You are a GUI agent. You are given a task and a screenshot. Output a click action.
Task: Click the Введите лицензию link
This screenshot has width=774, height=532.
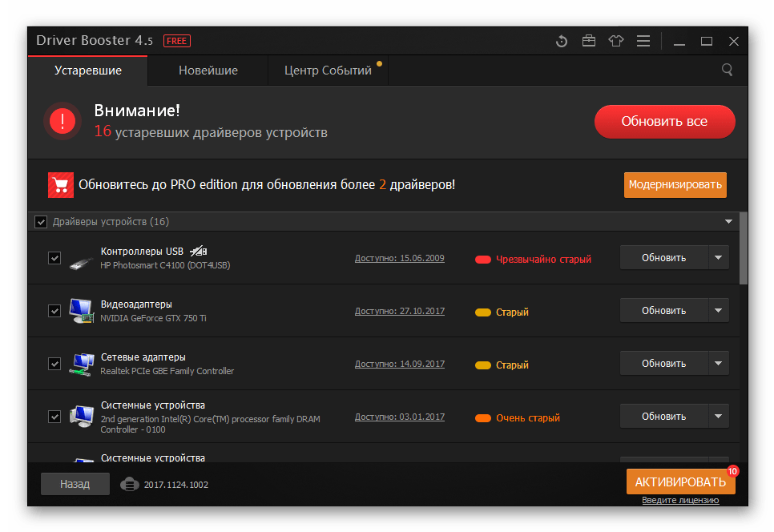(680, 501)
